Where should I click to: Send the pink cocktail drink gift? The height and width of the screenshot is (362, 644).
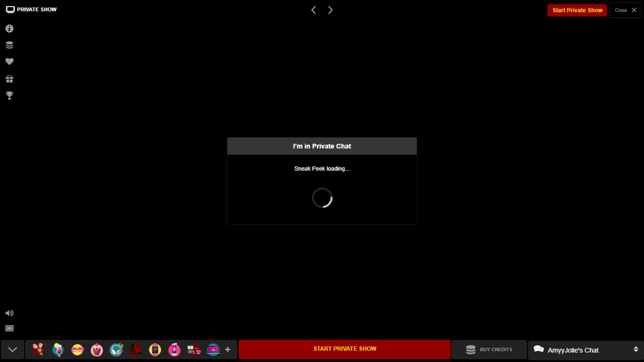coord(58,350)
